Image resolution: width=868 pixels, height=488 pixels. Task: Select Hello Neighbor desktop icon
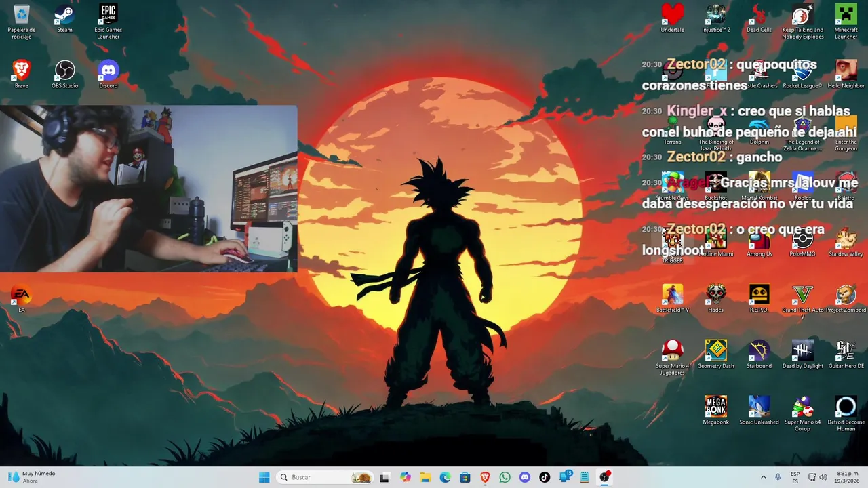[846, 75]
